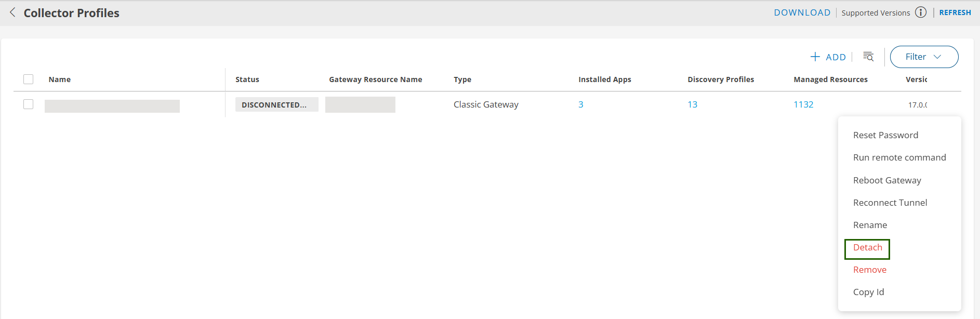Open Discovery Profiles count 13
The height and width of the screenshot is (319, 980).
(692, 104)
